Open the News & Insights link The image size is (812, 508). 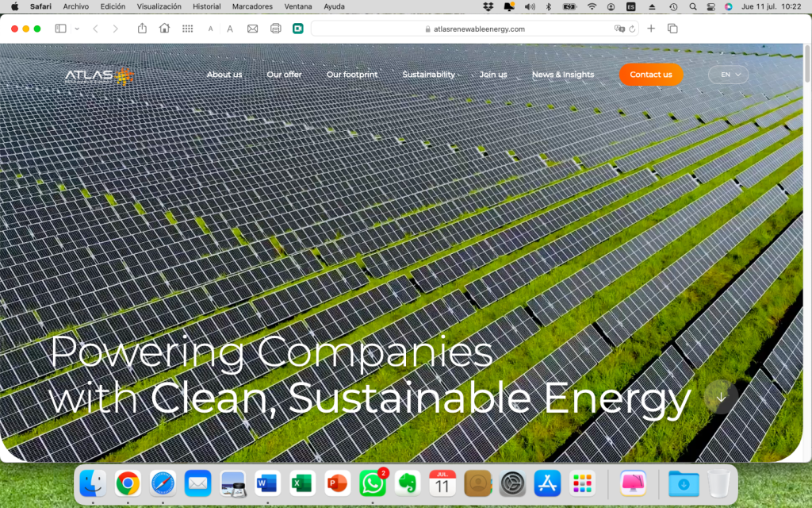pyautogui.click(x=562, y=75)
